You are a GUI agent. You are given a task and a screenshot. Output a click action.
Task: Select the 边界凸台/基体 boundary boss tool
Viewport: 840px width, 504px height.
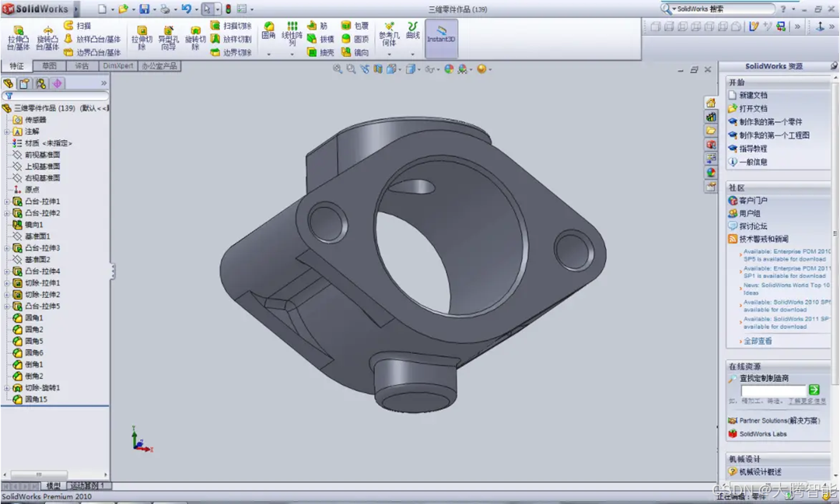tap(92, 52)
